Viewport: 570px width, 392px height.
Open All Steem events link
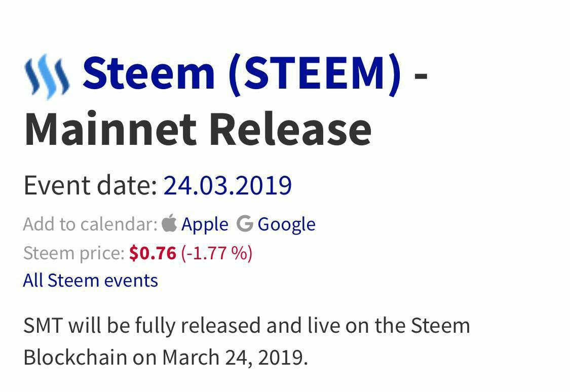point(91,281)
